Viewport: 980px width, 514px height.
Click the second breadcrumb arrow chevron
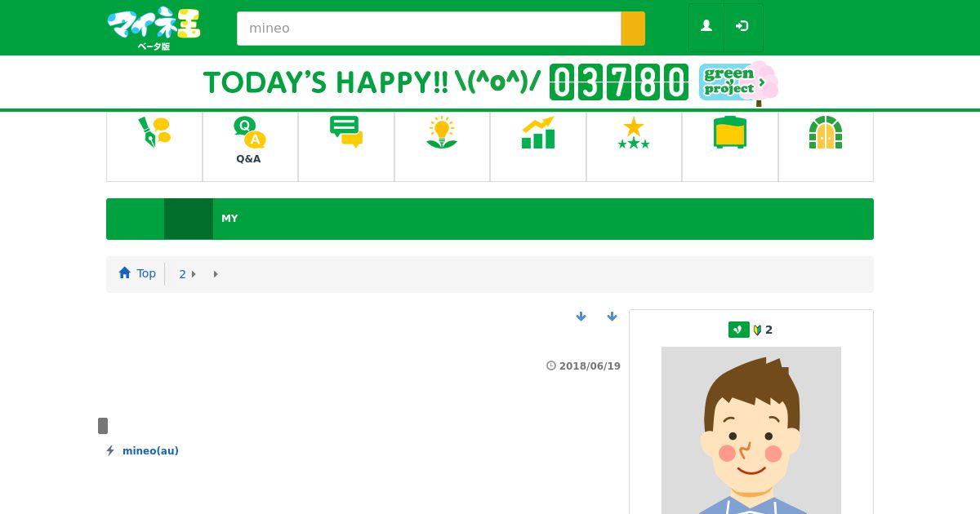click(216, 274)
